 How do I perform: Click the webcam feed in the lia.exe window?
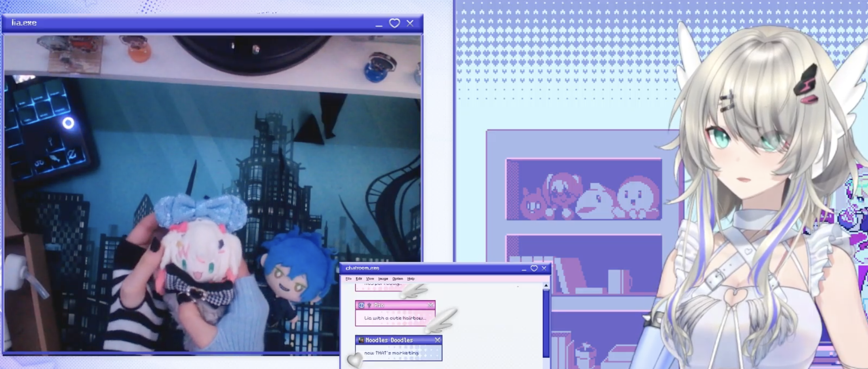[213, 193]
